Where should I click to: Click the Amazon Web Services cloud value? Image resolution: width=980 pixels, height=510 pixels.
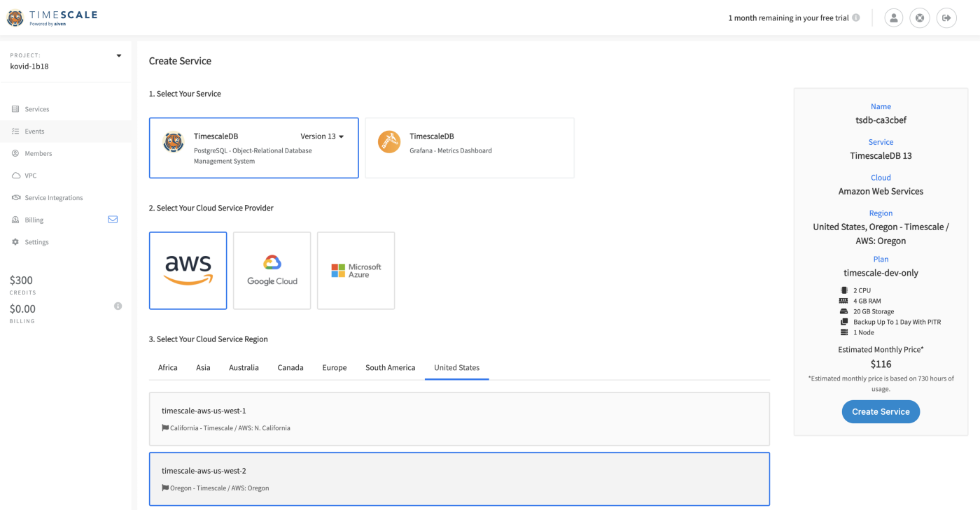(881, 192)
